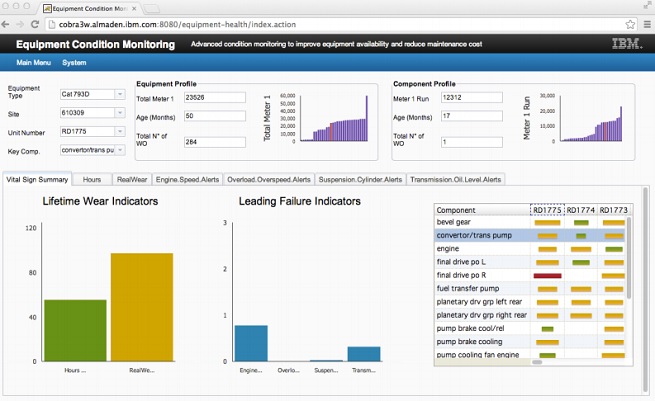This screenshot has width=655, height=401.
Task: Click the Total Meter 1 chart
Action: click(334, 118)
